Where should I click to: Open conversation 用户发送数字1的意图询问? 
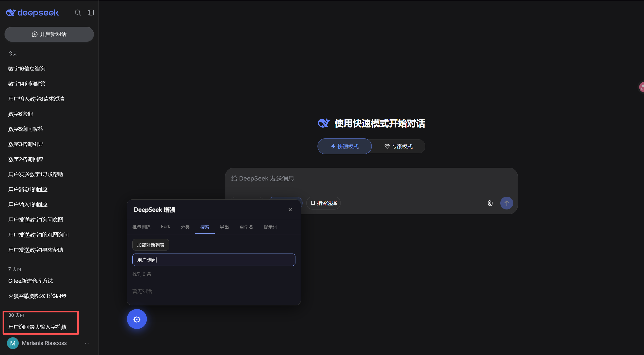(x=38, y=235)
